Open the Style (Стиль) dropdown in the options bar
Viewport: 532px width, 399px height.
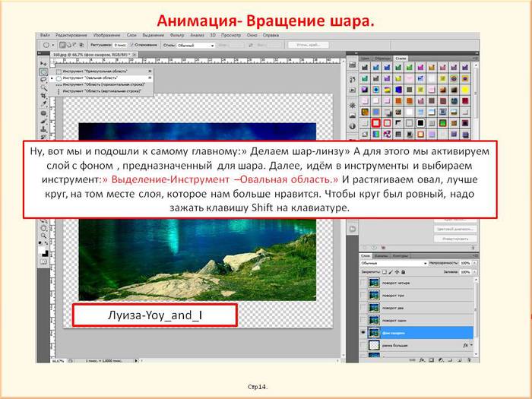click(195, 45)
